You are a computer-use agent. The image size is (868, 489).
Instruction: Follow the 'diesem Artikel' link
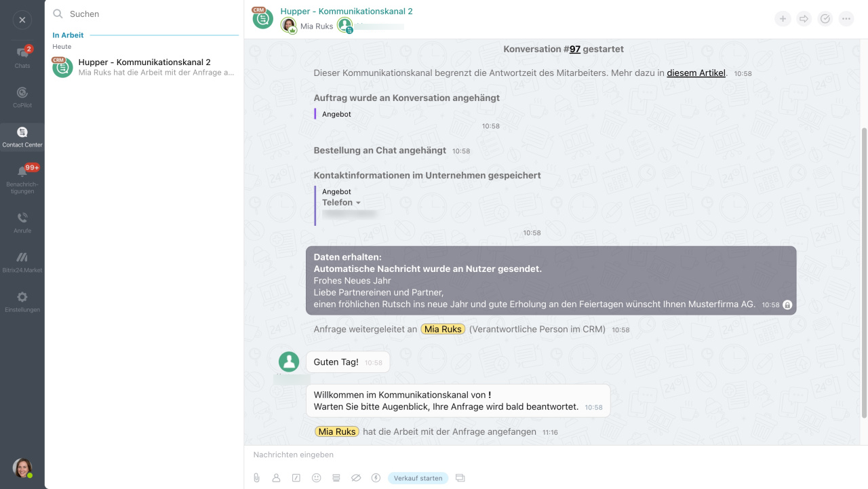pyautogui.click(x=696, y=73)
